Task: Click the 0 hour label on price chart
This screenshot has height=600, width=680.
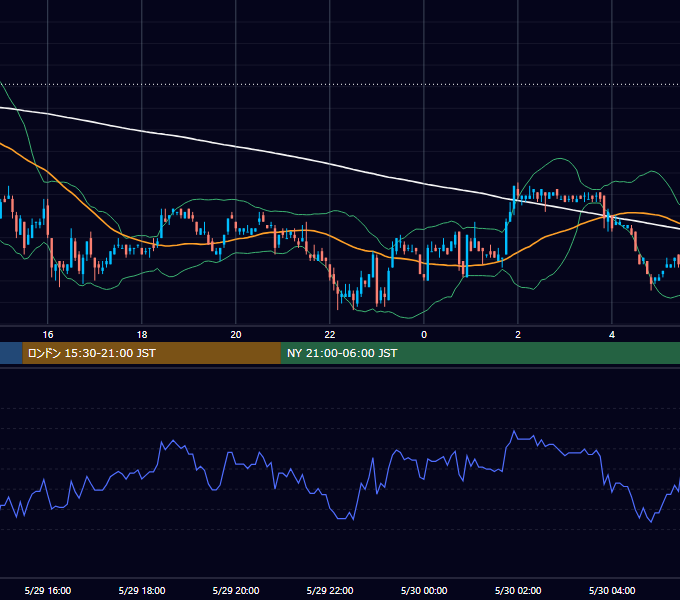Action: pos(424,335)
